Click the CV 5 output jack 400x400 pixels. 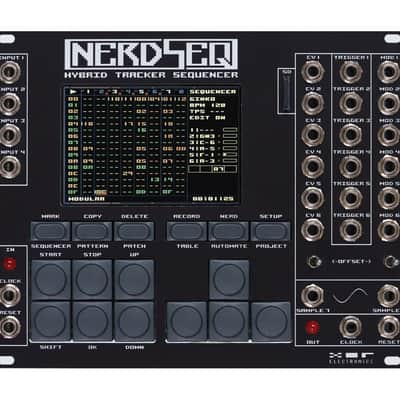pos(313,198)
